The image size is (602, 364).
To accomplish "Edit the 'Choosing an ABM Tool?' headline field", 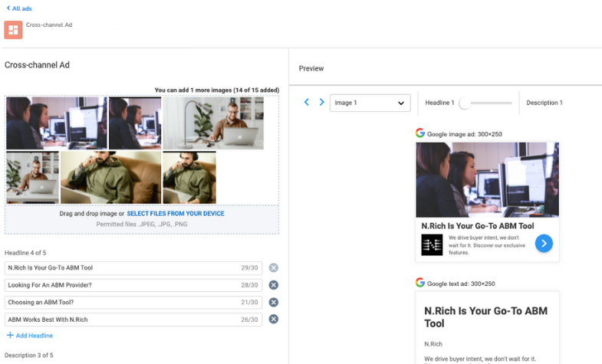I will [x=123, y=302].
